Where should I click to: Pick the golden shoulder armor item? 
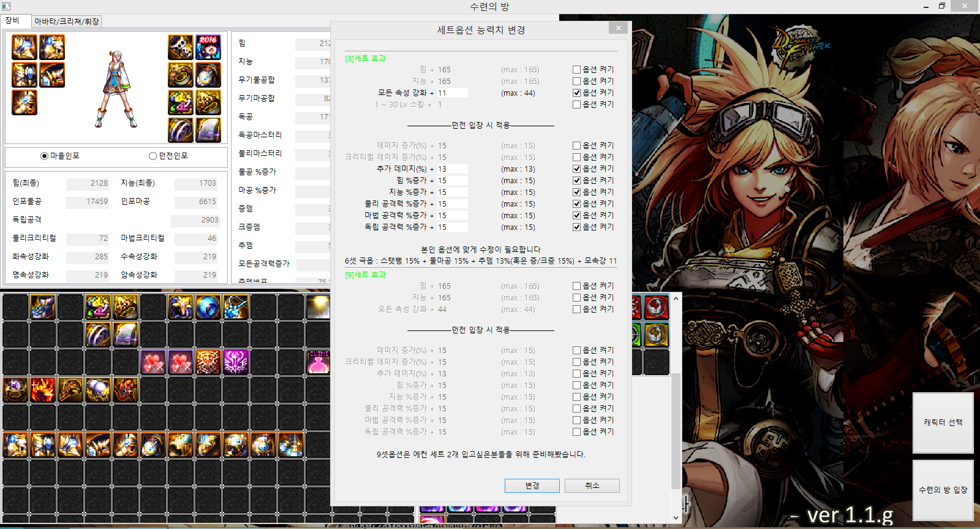click(70, 390)
